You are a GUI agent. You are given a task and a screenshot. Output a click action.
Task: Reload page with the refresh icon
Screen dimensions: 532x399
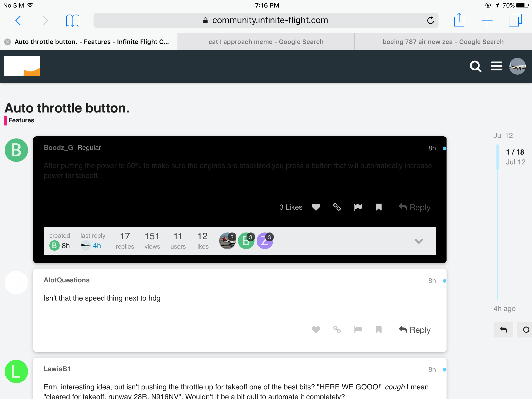(x=430, y=20)
